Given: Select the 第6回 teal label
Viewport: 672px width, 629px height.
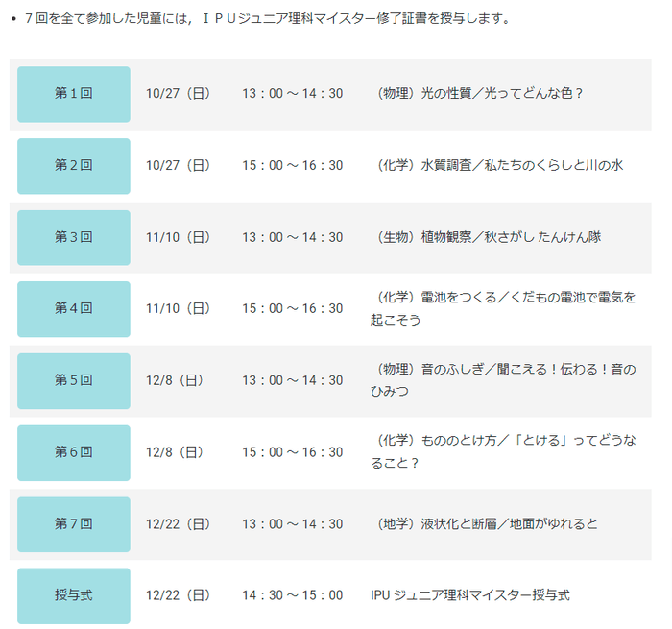Looking at the screenshot, I should click(74, 452).
